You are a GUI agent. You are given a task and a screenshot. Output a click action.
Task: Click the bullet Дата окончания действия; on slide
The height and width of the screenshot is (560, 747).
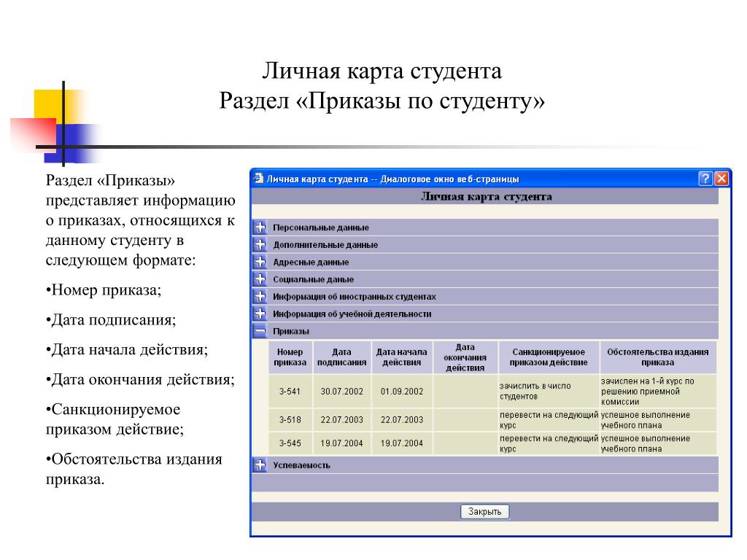pyautogui.click(x=140, y=379)
